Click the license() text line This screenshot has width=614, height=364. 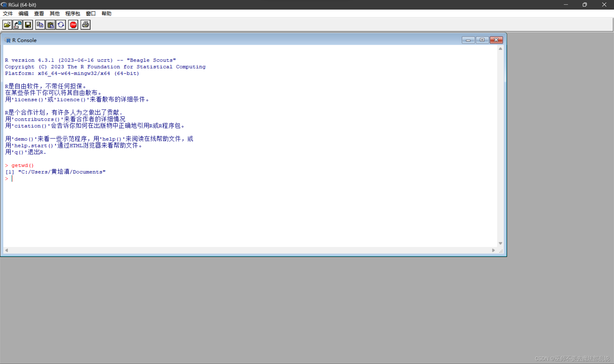click(77, 99)
